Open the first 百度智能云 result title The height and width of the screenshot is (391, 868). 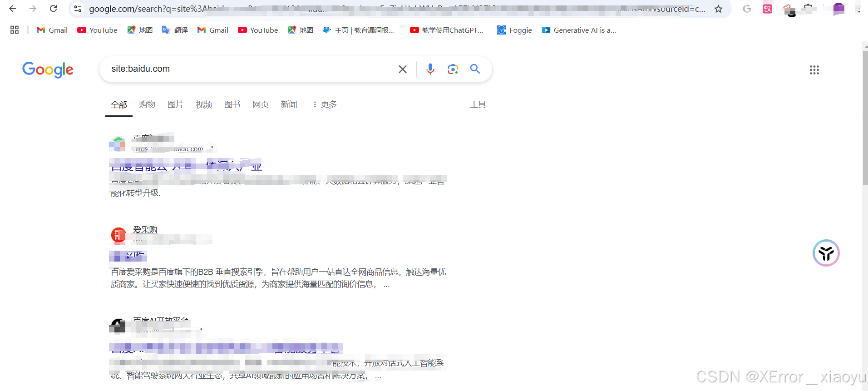(186, 165)
